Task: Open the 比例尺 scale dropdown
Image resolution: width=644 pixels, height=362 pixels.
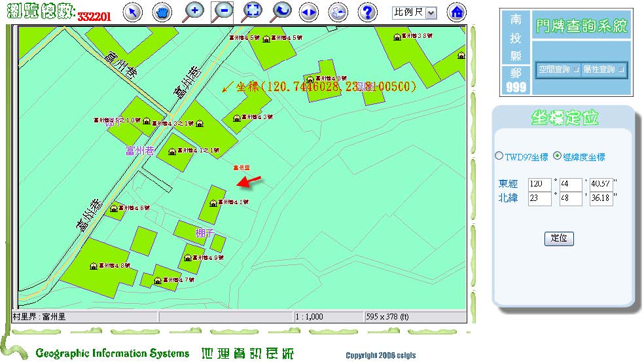Action: point(414,12)
